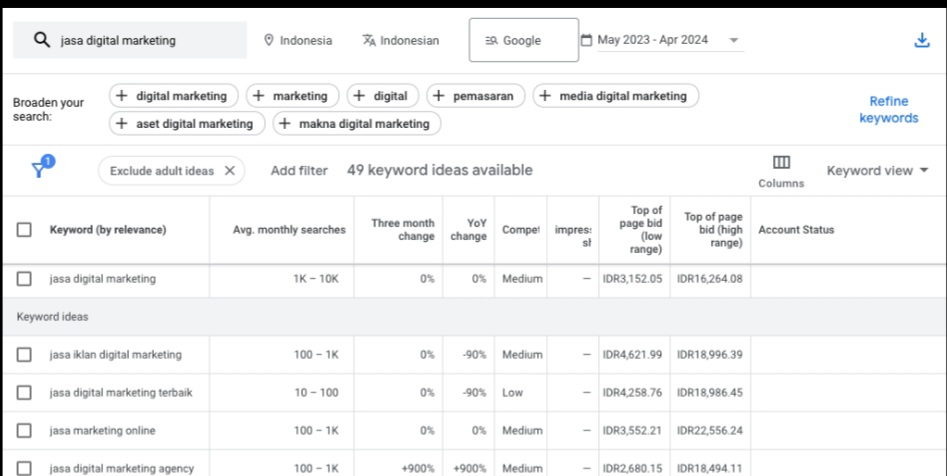
Task: Click the 'IDR22,556.24' bid value
Action: (x=710, y=431)
